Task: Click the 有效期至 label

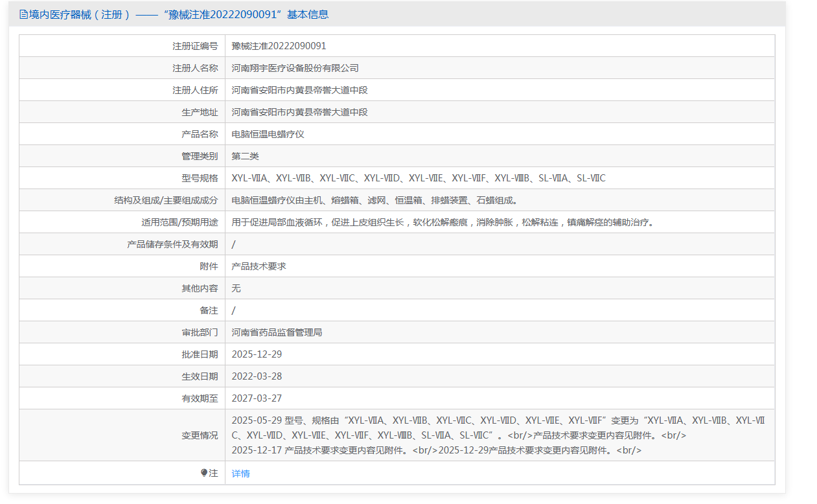Action: click(x=200, y=398)
